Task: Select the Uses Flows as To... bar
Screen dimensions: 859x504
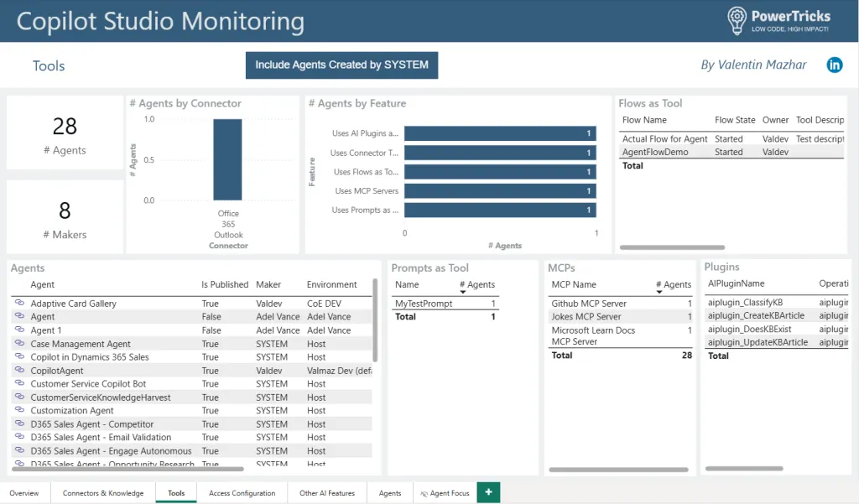Action: (x=500, y=172)
